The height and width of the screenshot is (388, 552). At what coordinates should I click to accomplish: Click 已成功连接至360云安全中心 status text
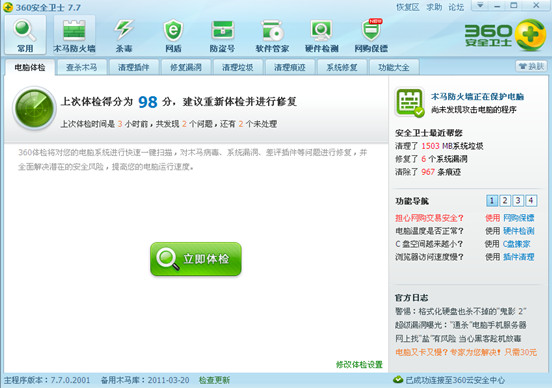[x=455, y=380]
